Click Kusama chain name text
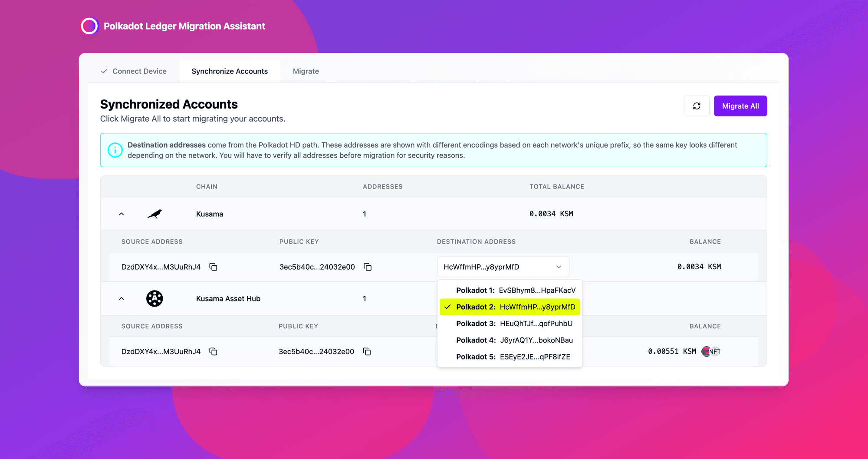Image resolution: width=868 pixels, height=459 pixels. (210, 214)
